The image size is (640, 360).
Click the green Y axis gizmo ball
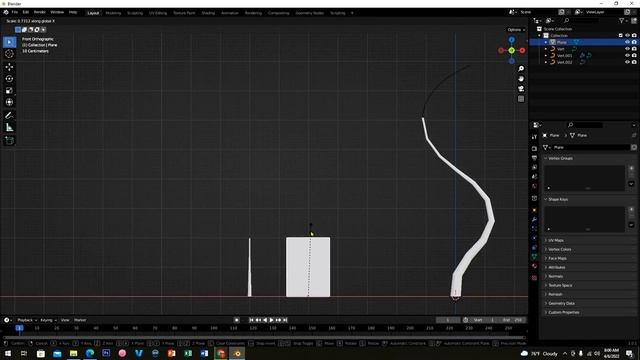(511, 50)
